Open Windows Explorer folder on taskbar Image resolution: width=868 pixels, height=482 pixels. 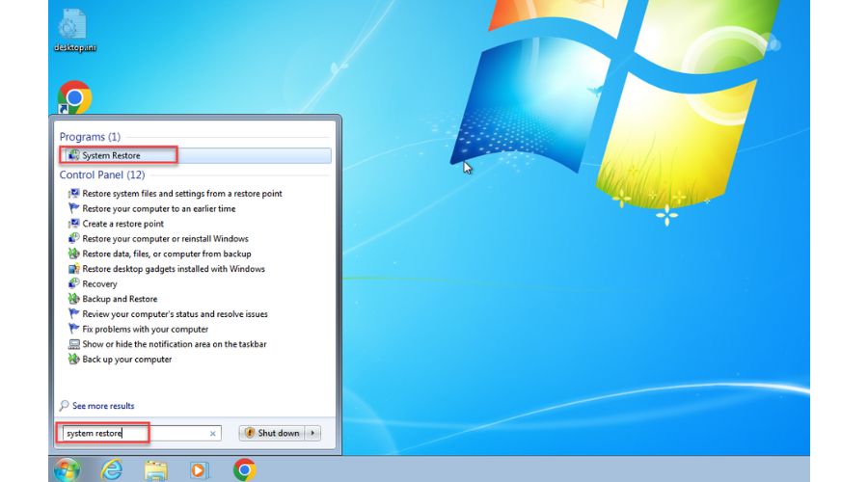pos(155,470)
